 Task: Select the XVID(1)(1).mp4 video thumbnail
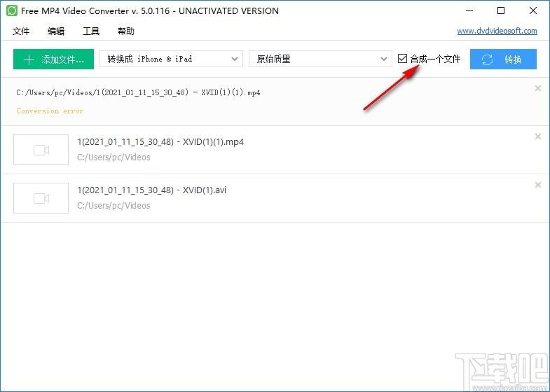tap(41, 150)
